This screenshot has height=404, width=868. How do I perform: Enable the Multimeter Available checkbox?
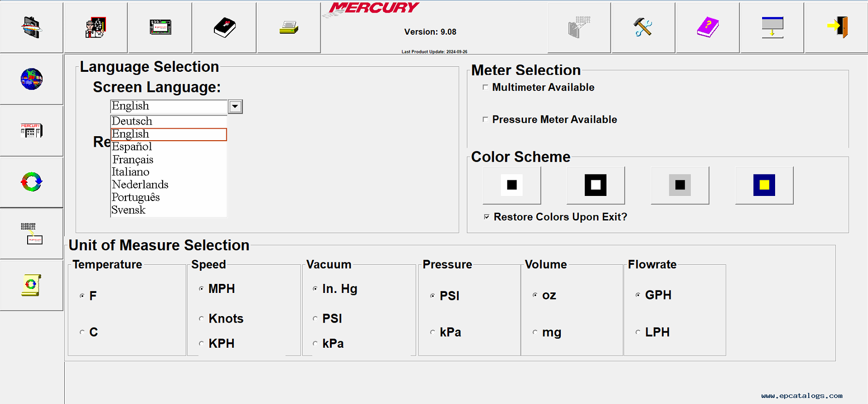click(485, 87)
